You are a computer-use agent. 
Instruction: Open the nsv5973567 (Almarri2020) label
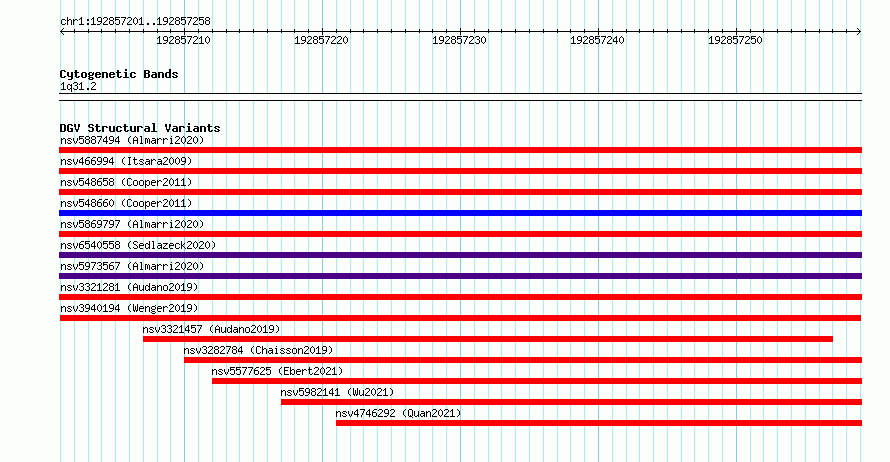(x=132, y=266)
